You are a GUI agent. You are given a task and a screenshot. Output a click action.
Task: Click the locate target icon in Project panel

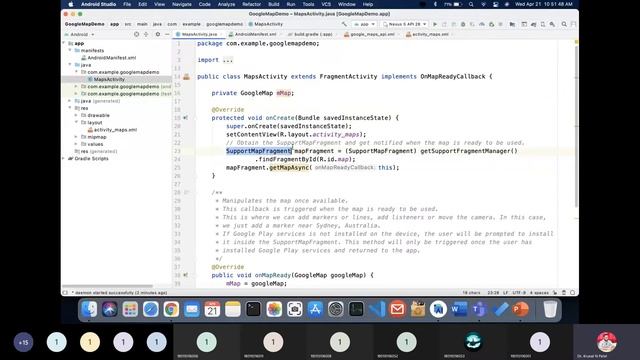click(136, 34)
